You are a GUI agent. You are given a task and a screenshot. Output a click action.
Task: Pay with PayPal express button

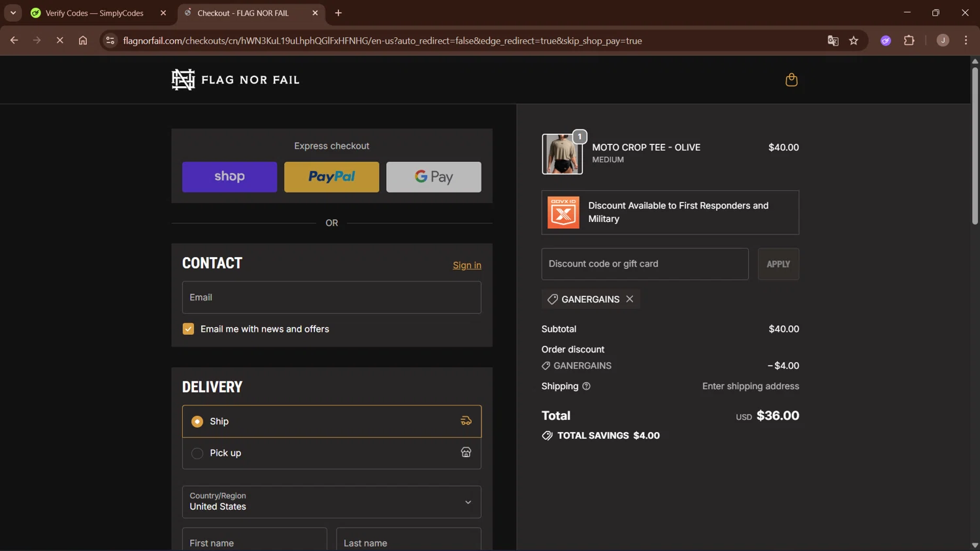tap(331, 177)
